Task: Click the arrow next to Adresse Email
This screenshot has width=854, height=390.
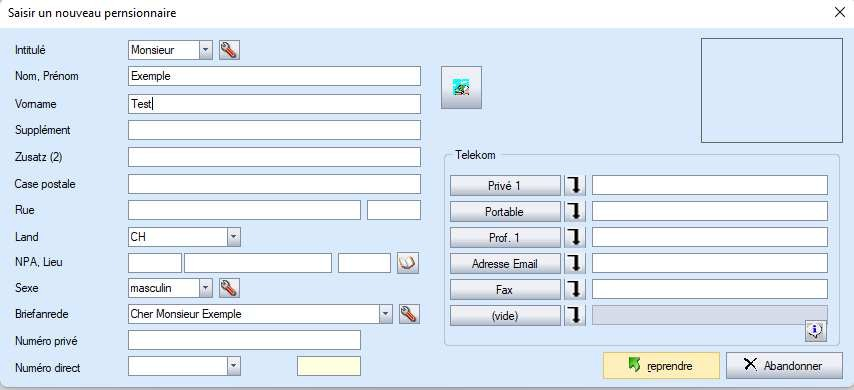Action: click(x=575, y=264)
